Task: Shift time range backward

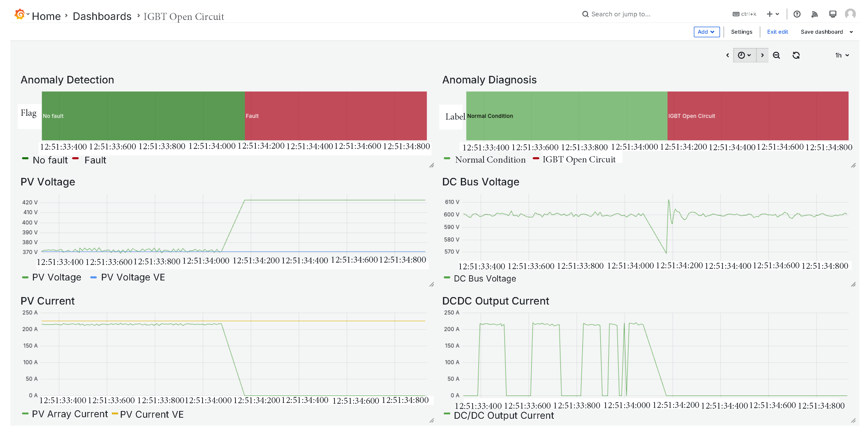Action: pyautogui.click(x=728, y=55)
